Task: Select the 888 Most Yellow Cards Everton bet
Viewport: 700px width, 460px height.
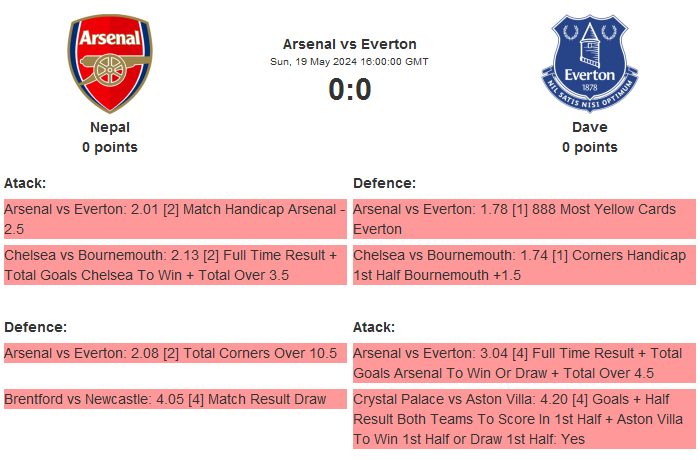Action: (524, 219)
